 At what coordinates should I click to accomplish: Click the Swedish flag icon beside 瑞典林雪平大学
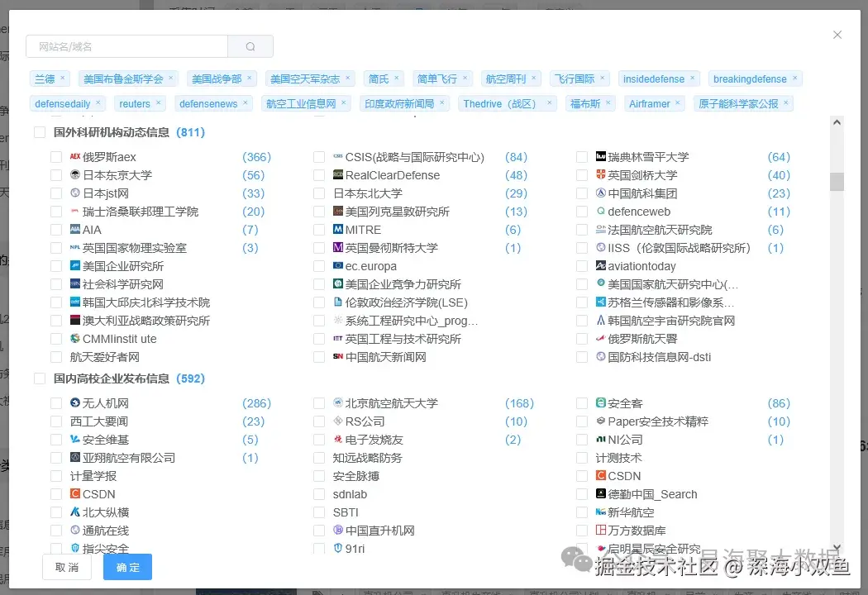pos(602,156)
